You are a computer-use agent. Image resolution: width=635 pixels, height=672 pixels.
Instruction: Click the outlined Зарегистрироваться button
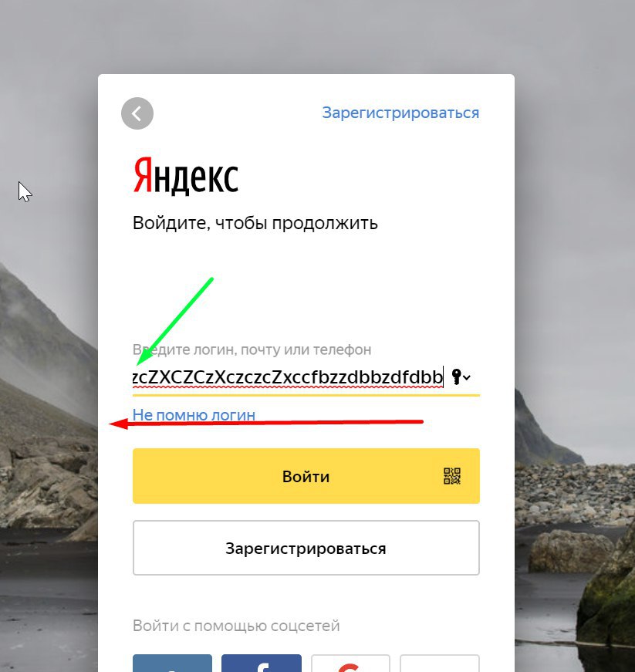306,548
